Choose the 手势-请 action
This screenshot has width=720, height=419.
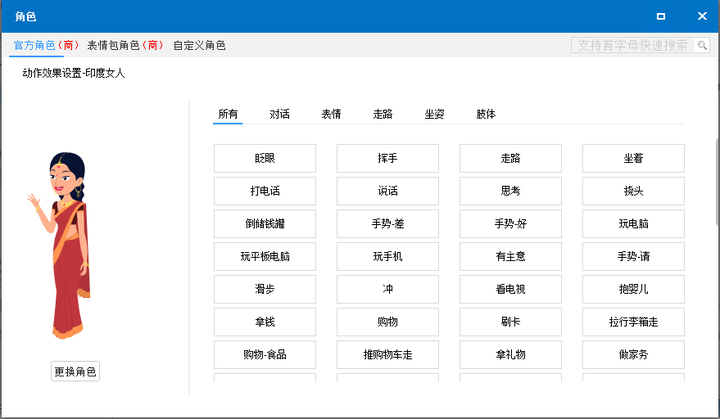pos(633,256)
